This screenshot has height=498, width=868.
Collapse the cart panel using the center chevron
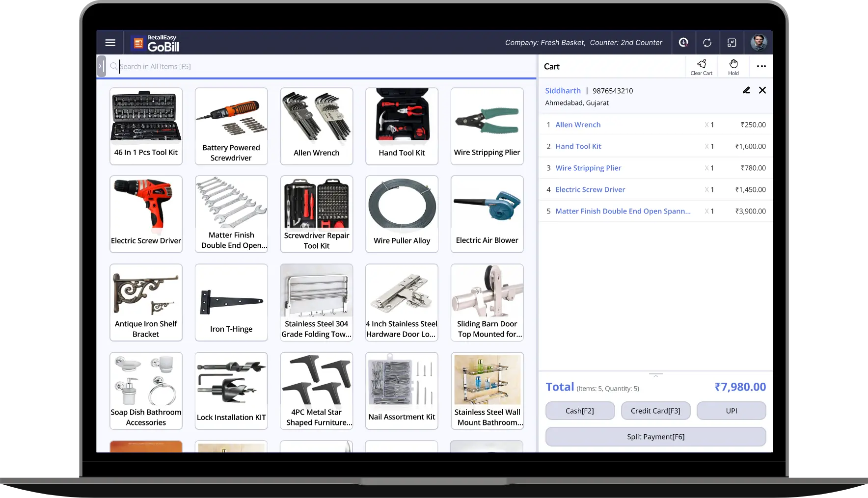(655, 374)
